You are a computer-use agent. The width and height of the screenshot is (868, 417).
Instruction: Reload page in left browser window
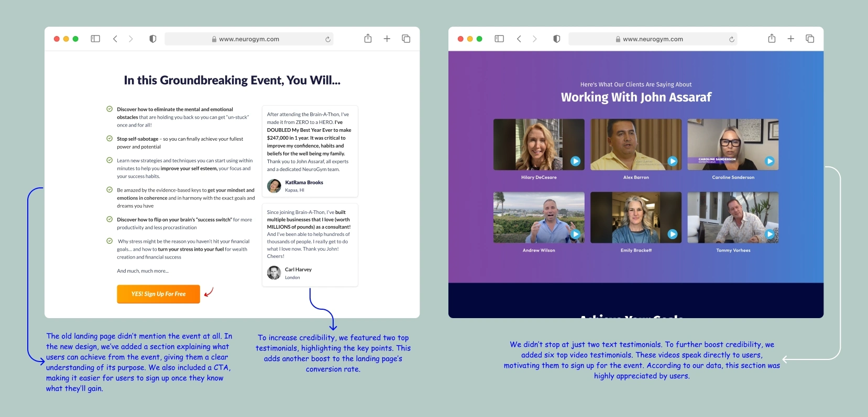pos(328,39)
